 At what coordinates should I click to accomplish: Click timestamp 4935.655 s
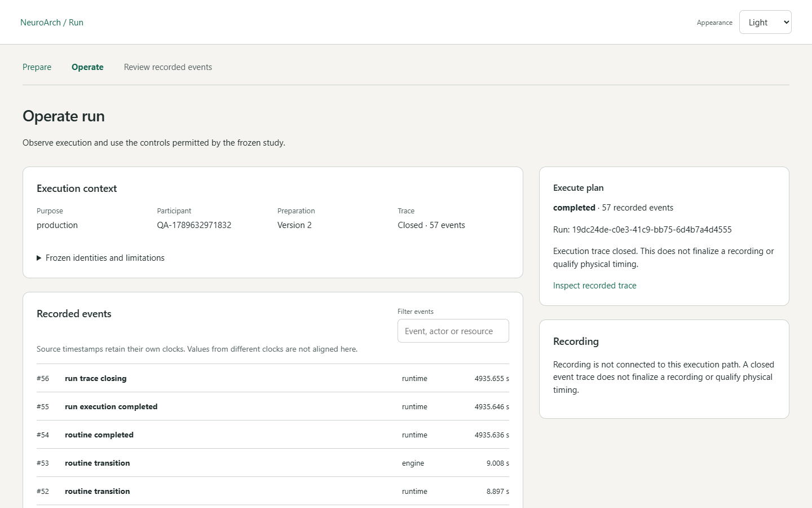tap(492, 379)
